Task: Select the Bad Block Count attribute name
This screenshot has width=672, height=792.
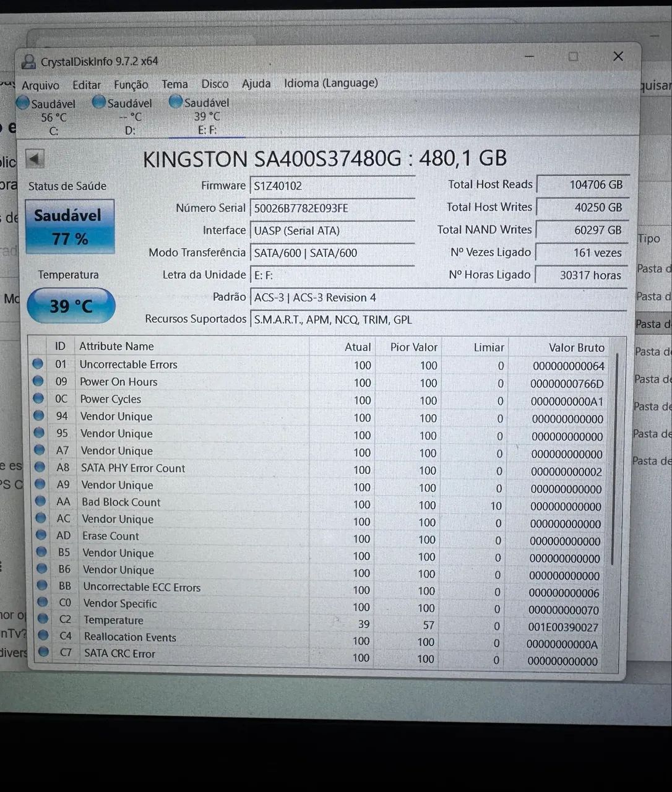Action: 121,502
